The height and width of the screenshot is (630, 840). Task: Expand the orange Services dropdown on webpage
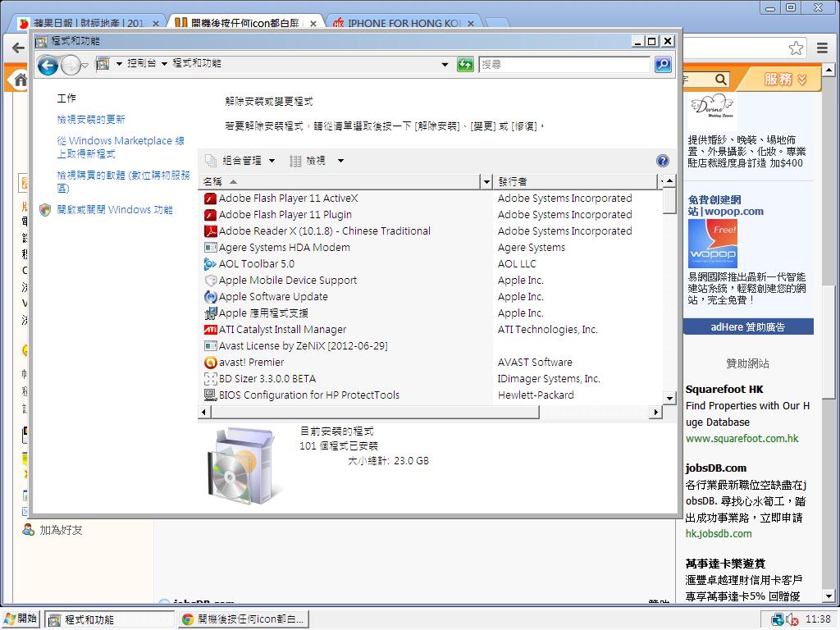[x=784, y=80]
